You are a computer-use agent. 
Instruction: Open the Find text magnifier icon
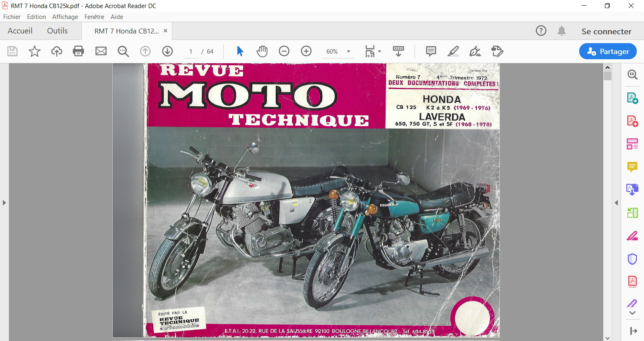(x=123, y=51)
